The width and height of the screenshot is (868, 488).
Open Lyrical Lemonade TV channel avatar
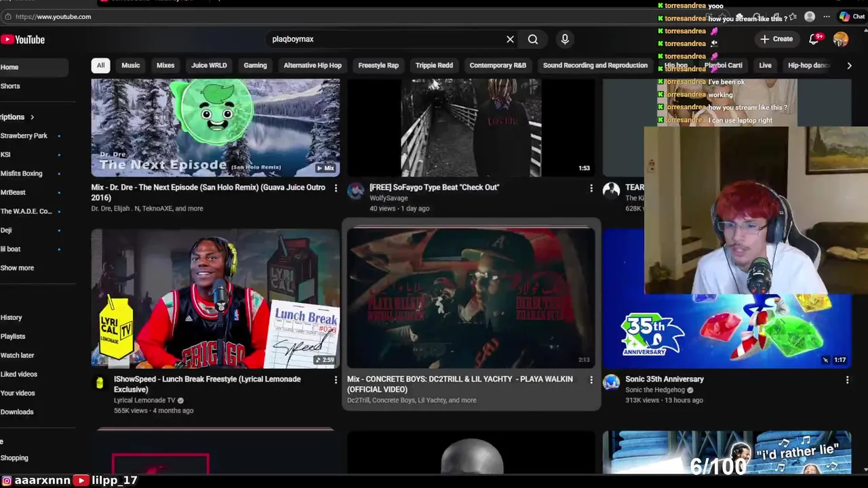tap(100, 383)
